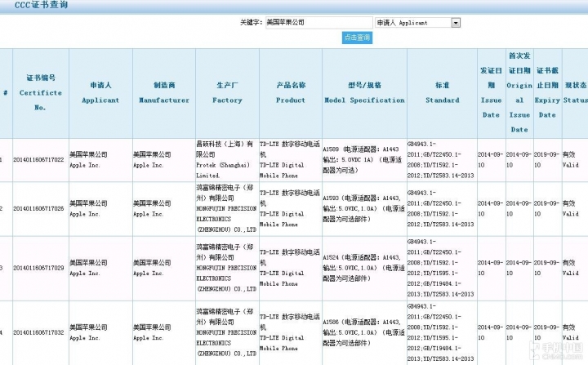Select expiry date 2019-09-10 in A1593 row
The width and height of the screenshot is (588, 365).
click(x=546, y=208)
